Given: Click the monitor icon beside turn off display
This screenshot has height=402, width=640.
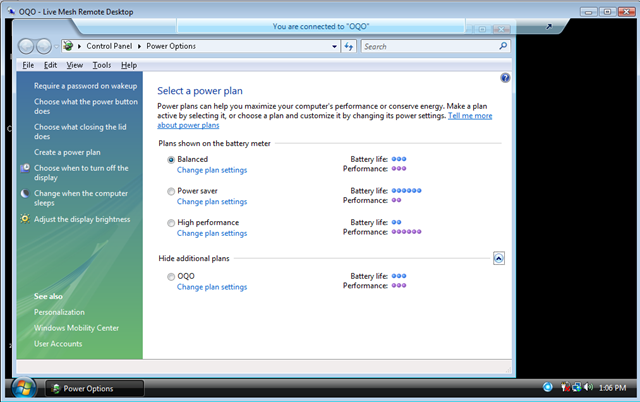Looking at the screenshot, I should (x=25, y=168).
